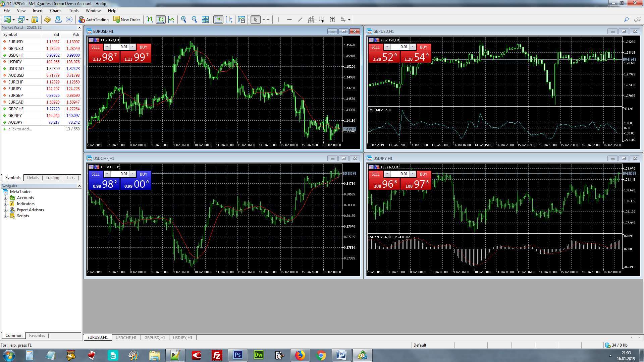Open the Charts menu
Screen dimensions: 644x362
pos(55,11)
